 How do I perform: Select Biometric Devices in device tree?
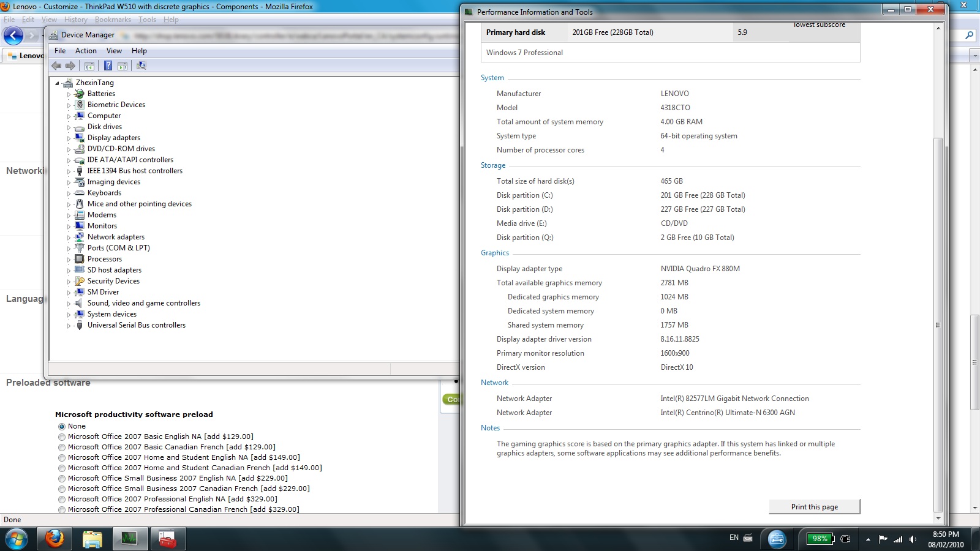(x=116, y=105)
